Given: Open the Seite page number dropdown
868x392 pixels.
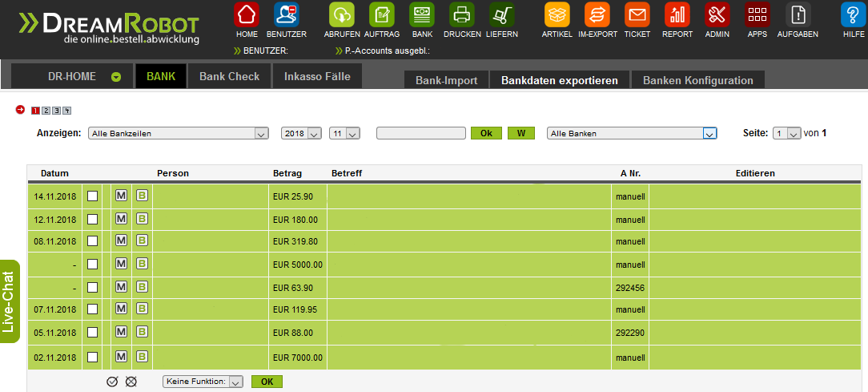Looking at the screenshot, I should 786,134.
